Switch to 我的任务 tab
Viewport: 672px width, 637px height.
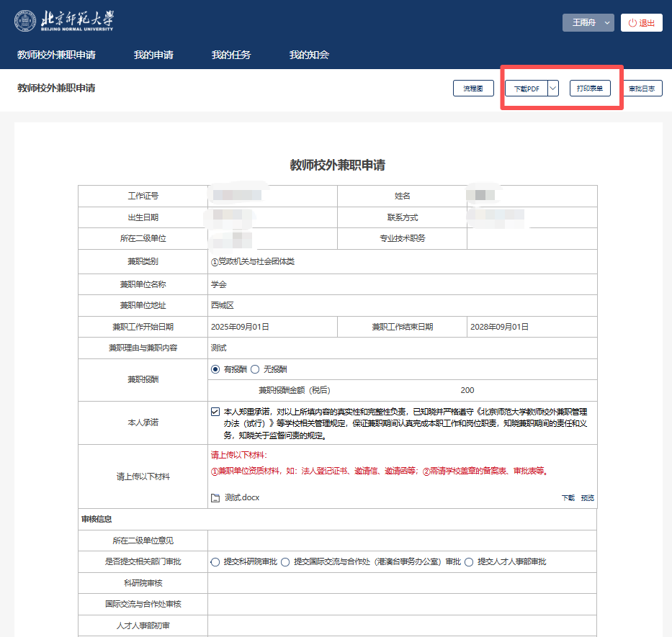pyautogui.click(x=231, y=55)
